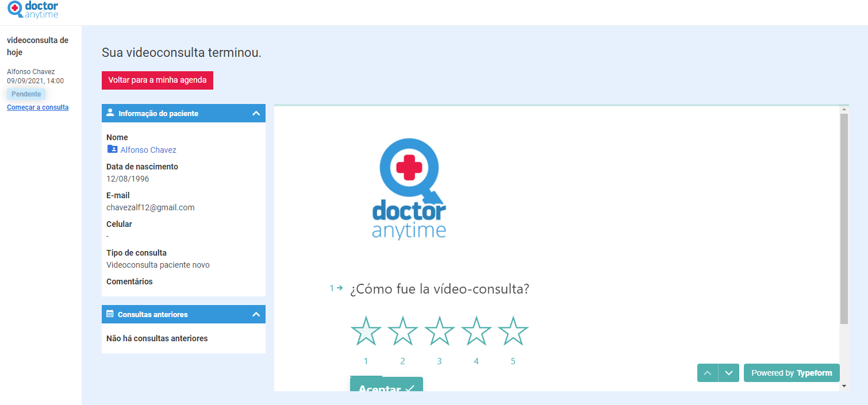The height and width of the screenshot is (405, 868).
Task: Click the birth date 12/08/1996
Action: 128,179
